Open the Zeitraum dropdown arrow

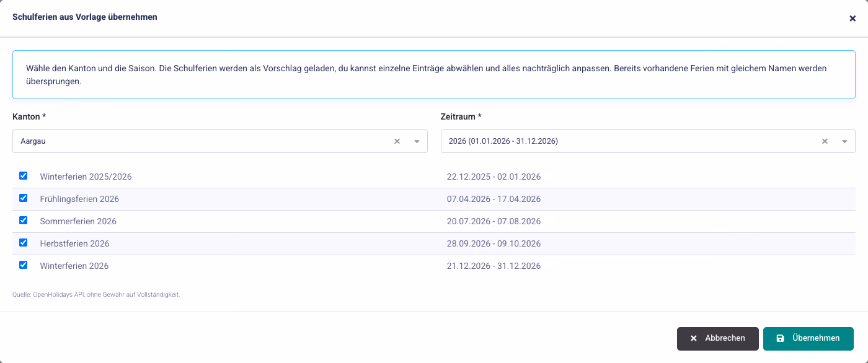(845, 141)
